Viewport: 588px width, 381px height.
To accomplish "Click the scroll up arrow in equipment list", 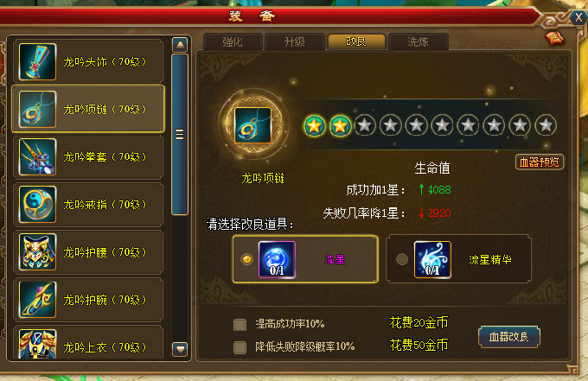I will pyautogui.click(x=180, y=45).
